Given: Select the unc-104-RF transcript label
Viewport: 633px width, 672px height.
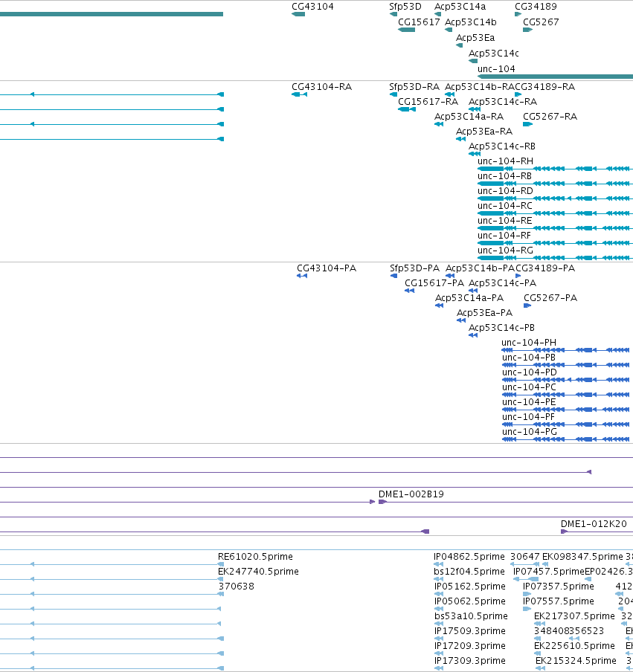Looking at the screenshot, I should tap(504, 236).
